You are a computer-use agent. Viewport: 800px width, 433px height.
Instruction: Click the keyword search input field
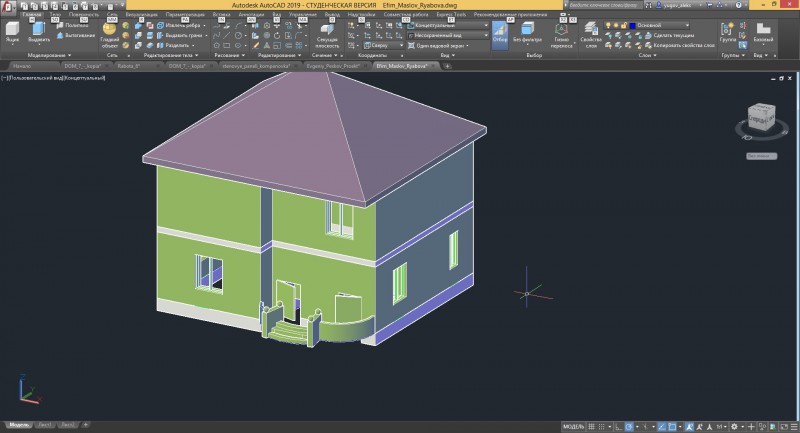[604, 5]
